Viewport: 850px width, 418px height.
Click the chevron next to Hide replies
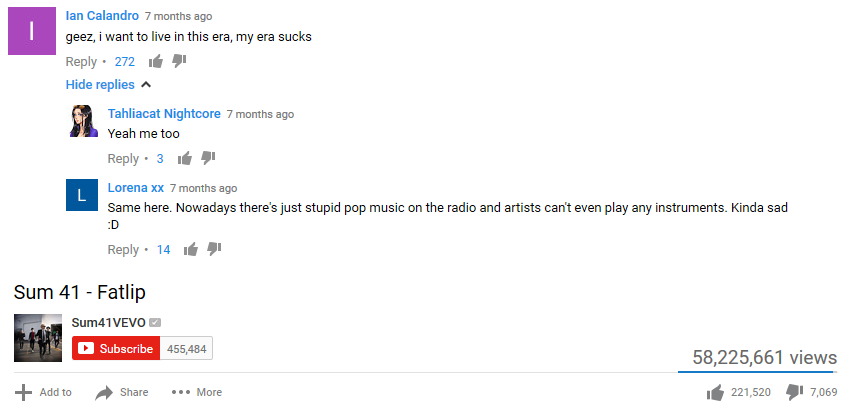[145, 85]
